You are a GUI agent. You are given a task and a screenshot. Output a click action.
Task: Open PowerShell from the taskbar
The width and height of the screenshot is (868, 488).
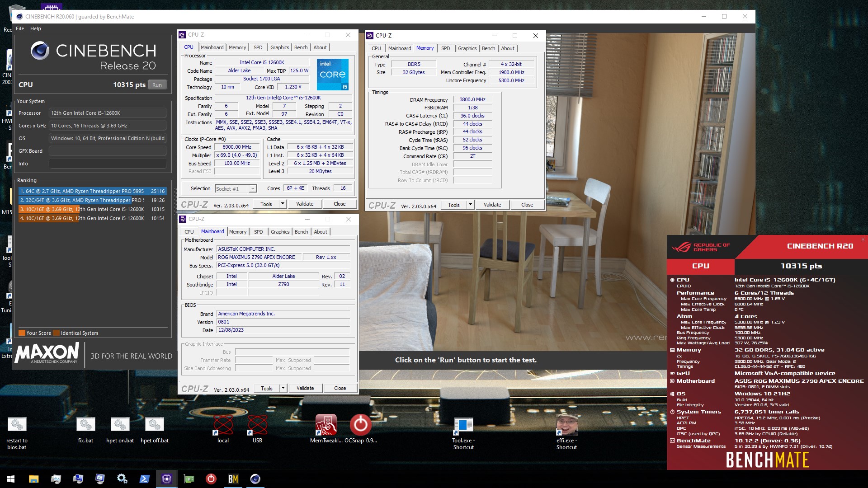tap(144, 479)
